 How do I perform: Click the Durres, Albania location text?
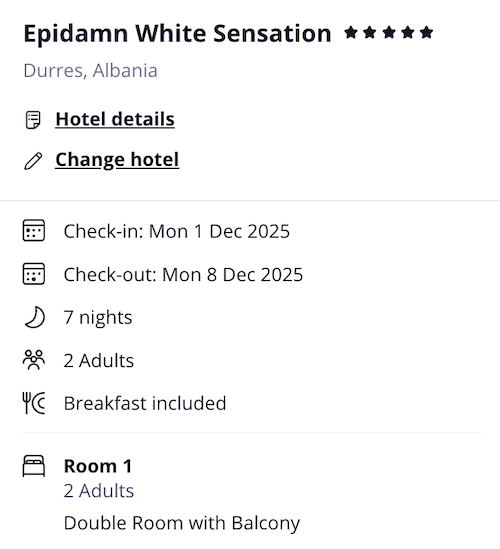coord(90,70)
